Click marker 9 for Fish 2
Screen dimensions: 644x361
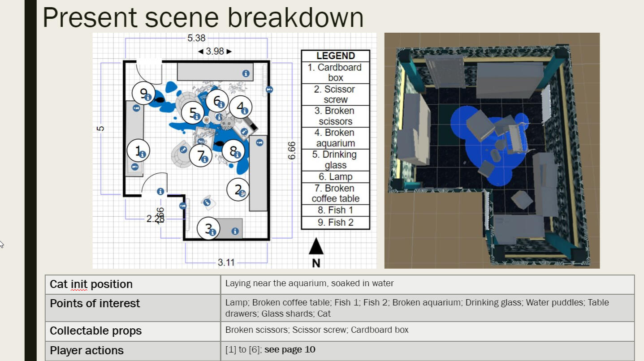pos(143,93)
